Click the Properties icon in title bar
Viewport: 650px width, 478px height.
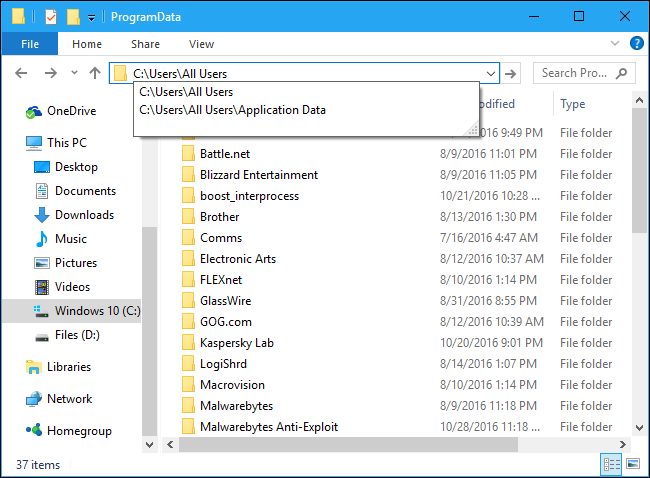pos(51,16)
